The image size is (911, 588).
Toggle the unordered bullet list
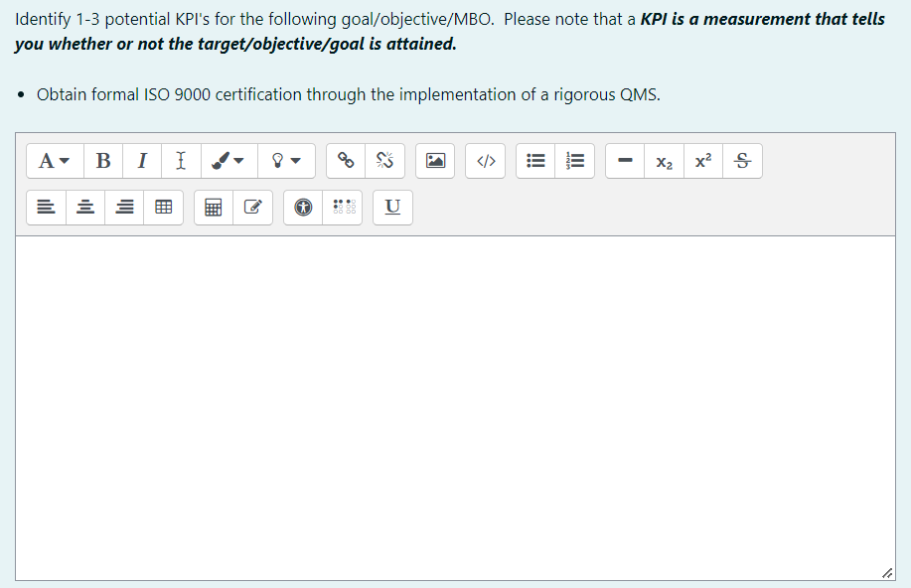pos(535,160)
